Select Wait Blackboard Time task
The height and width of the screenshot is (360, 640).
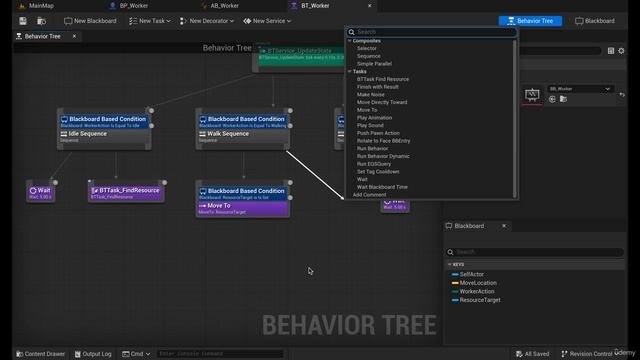[x=382, y=187]
